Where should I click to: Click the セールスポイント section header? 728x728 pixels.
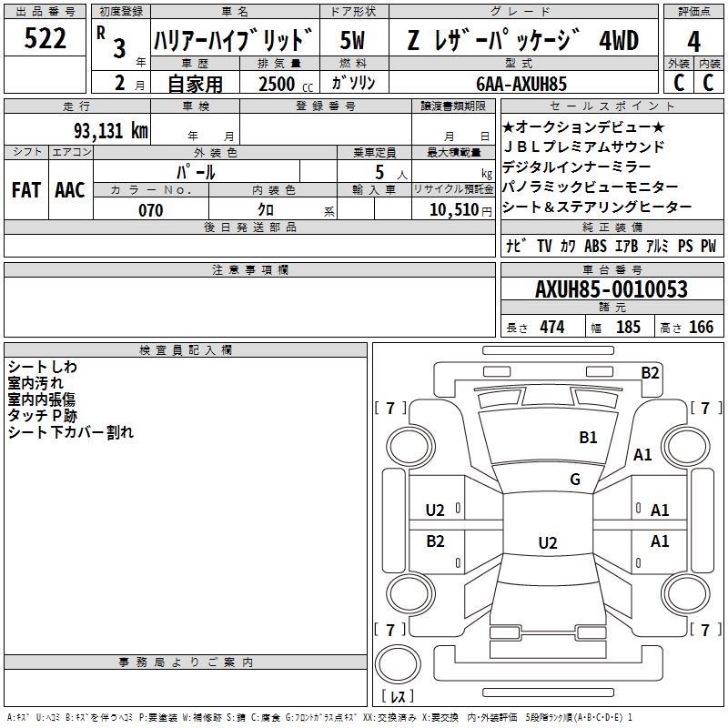(x=612, y=106)
